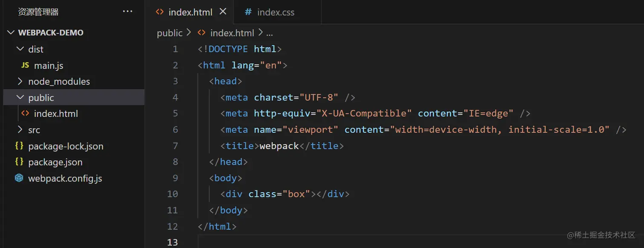Screen dimensions: 644x248
Task: Click the webpack cube icon beside webpack.config.js
Action: coord(19,178)
